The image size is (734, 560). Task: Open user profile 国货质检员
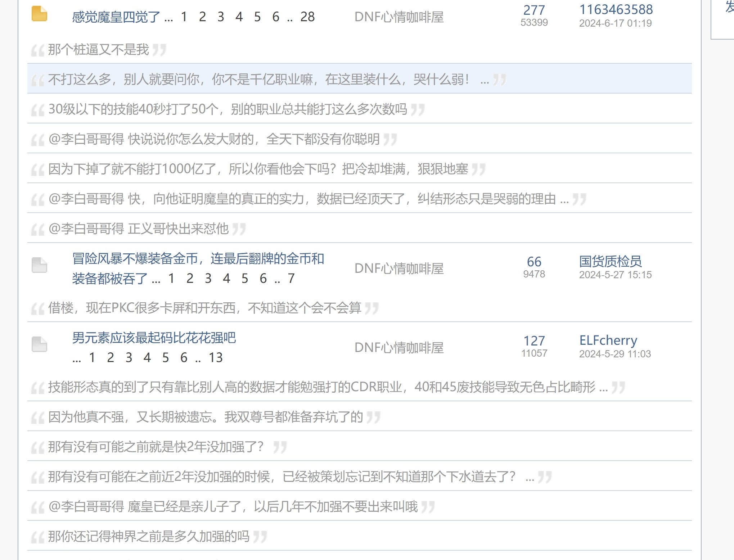click(x=610, y=261)
